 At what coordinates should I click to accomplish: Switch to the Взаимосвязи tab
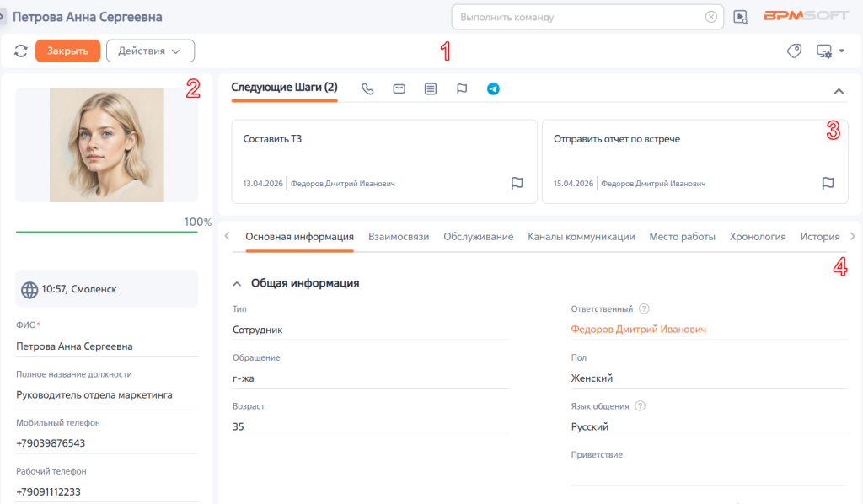point(399,237)
